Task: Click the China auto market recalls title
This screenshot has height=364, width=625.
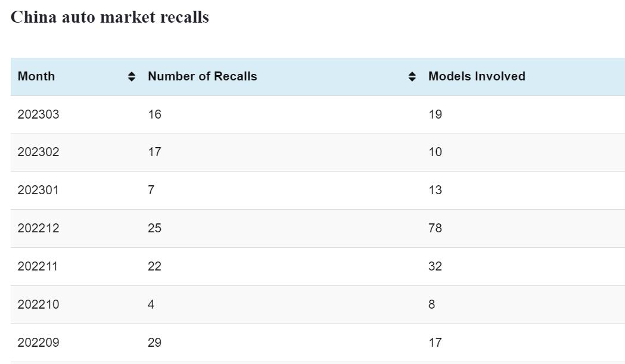Action: (x=110, y=17)
